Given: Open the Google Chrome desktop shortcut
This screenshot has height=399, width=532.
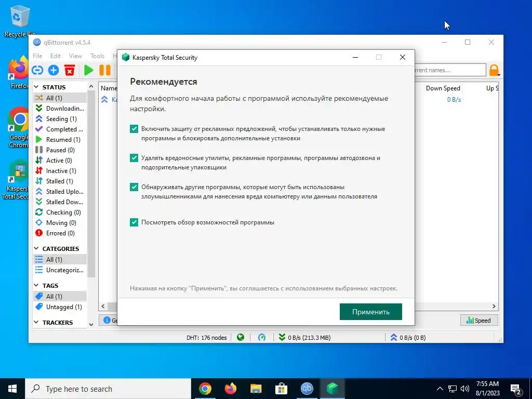Looking at the screenshot, I should click(x=19, y=128).
